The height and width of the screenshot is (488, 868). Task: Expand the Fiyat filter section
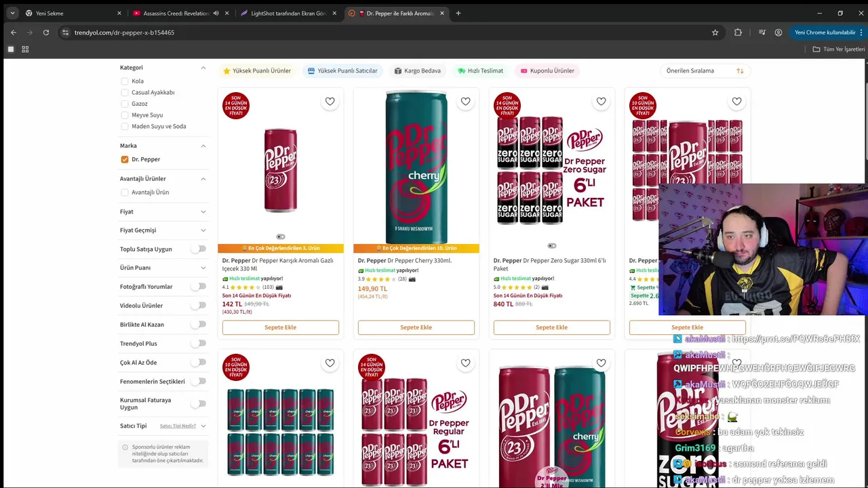coord(163,211)
